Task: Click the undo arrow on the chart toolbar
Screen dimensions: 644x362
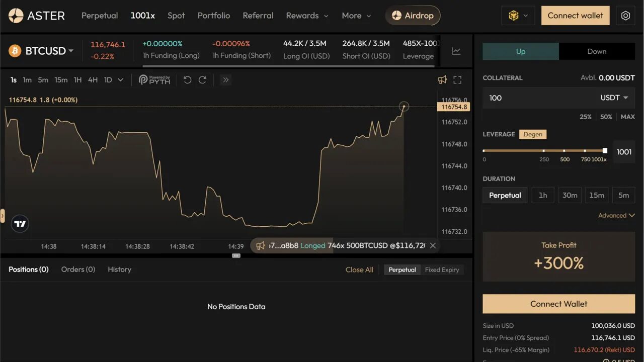Action: coord(187,79)
